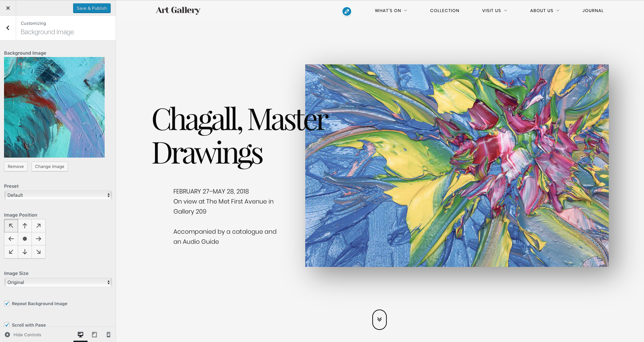Set image position to bottom right
The width and height of the screenshot is (644, 342).
click(x=39, y=252)
